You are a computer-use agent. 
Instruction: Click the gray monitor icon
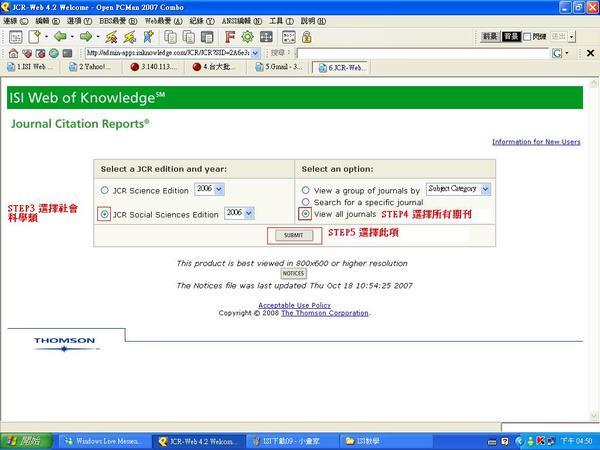coord(67,53)
